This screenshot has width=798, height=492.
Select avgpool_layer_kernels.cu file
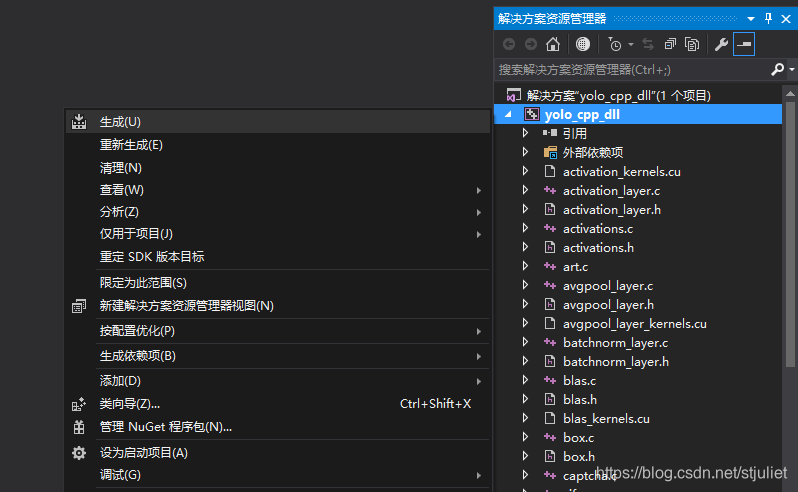635,324
